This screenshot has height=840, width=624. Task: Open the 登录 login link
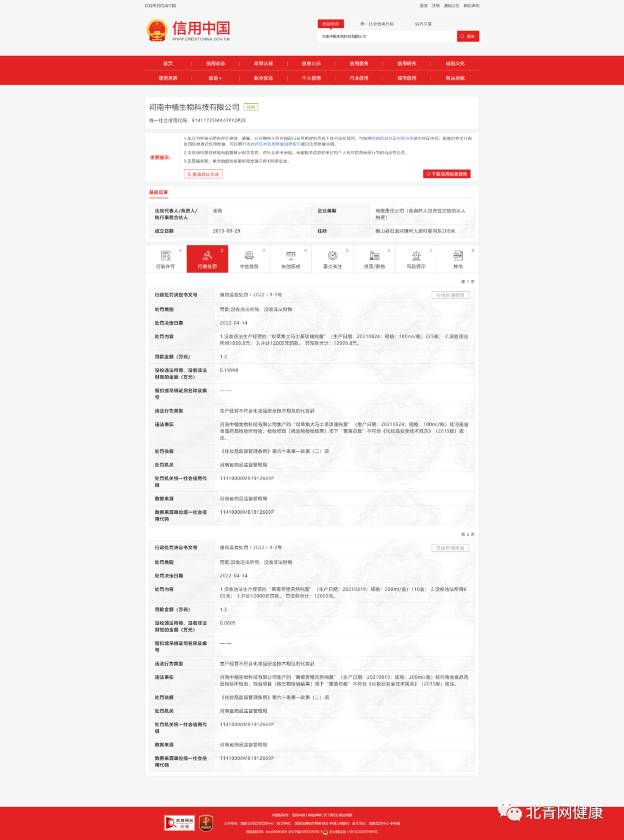[x=424, y=6]
